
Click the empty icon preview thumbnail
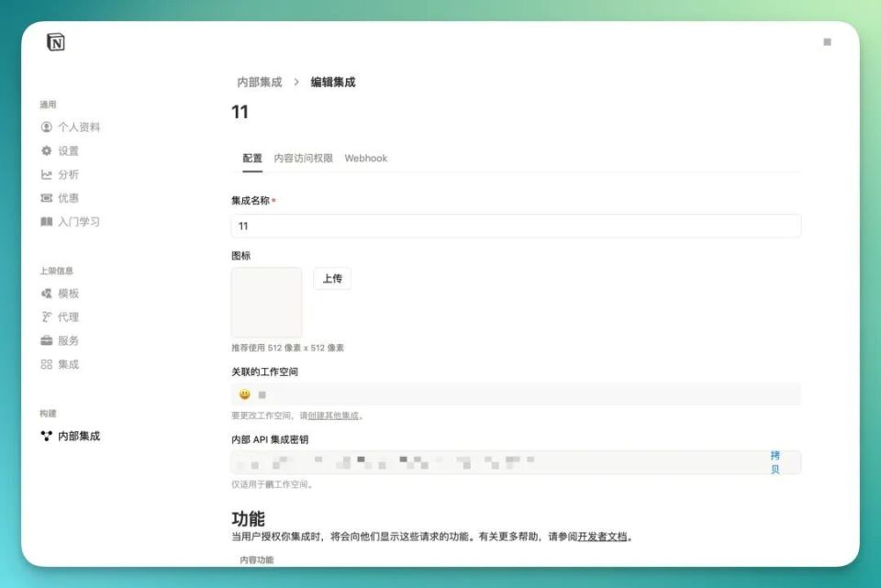(x=266, y=301)
